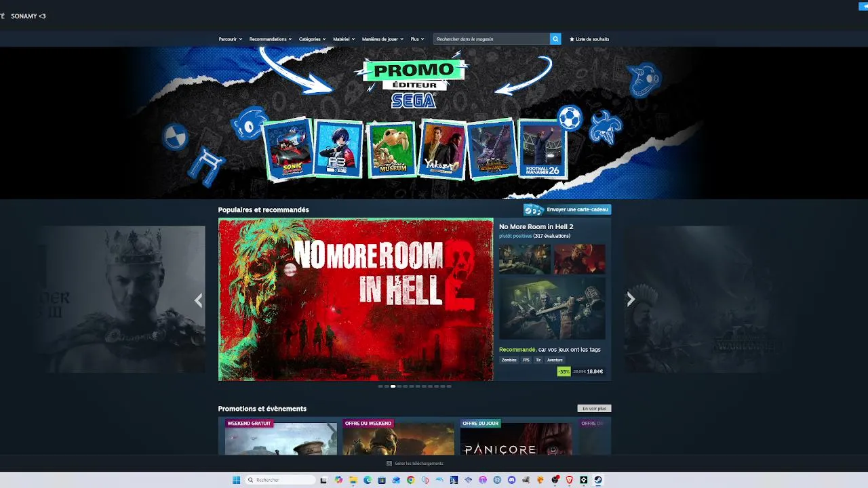Open Football Manager 26 cover in promo

click(542, 149)
